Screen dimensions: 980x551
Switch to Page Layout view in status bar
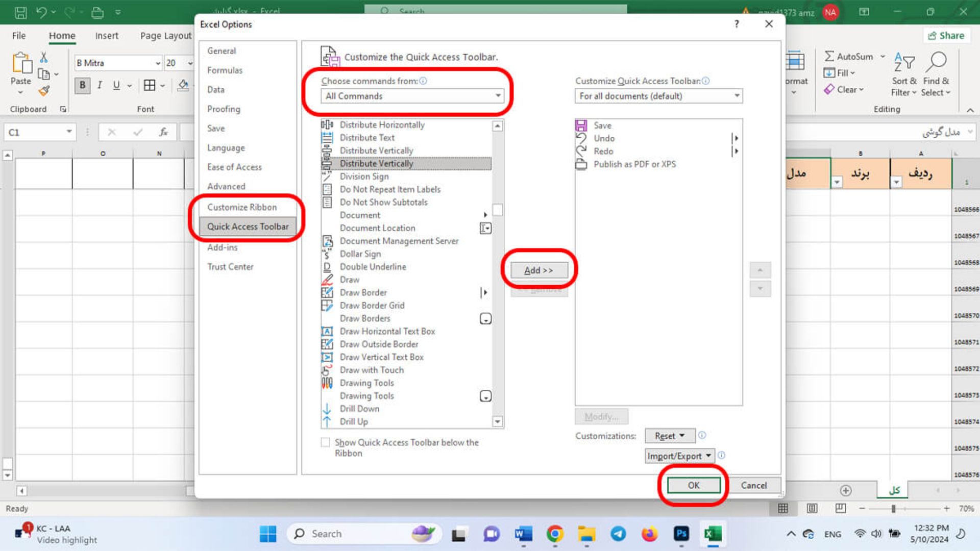(812, 508)
